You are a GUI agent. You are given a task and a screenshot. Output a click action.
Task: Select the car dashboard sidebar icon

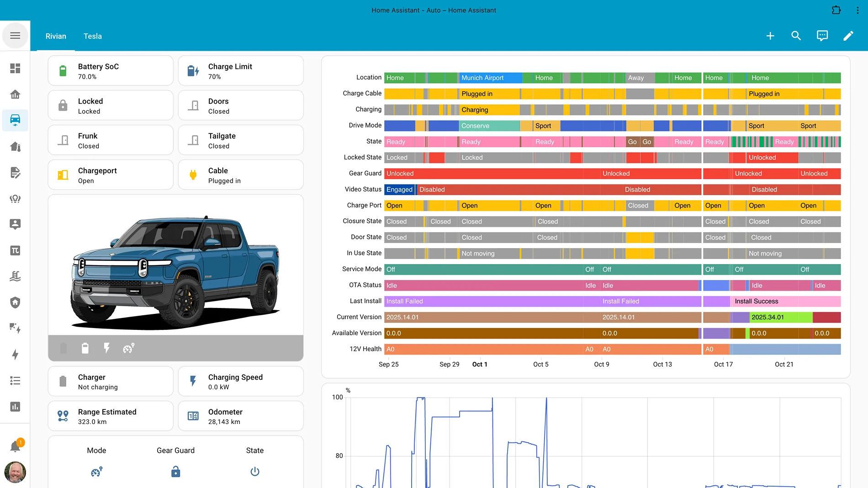click(15, 120)
